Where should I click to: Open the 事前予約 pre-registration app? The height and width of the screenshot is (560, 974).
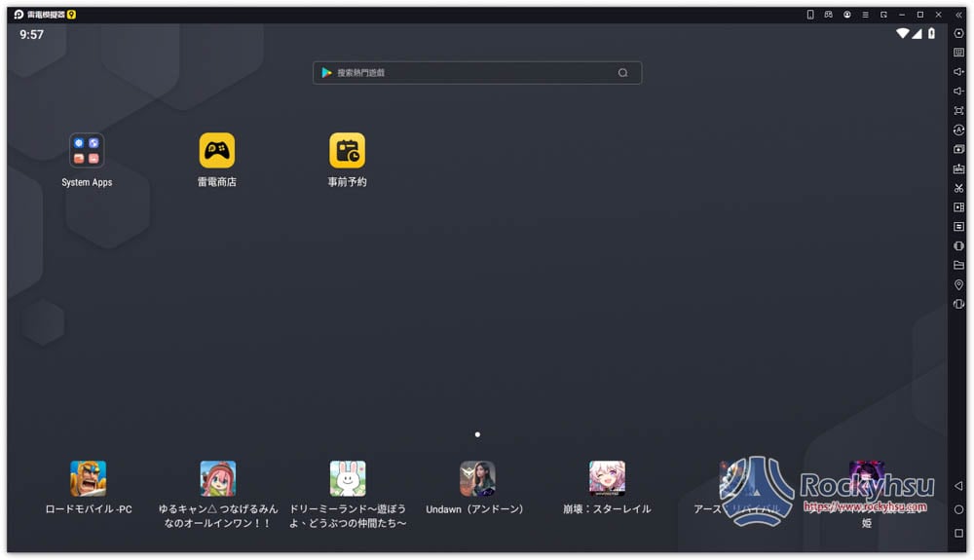(x=348, y=150)
